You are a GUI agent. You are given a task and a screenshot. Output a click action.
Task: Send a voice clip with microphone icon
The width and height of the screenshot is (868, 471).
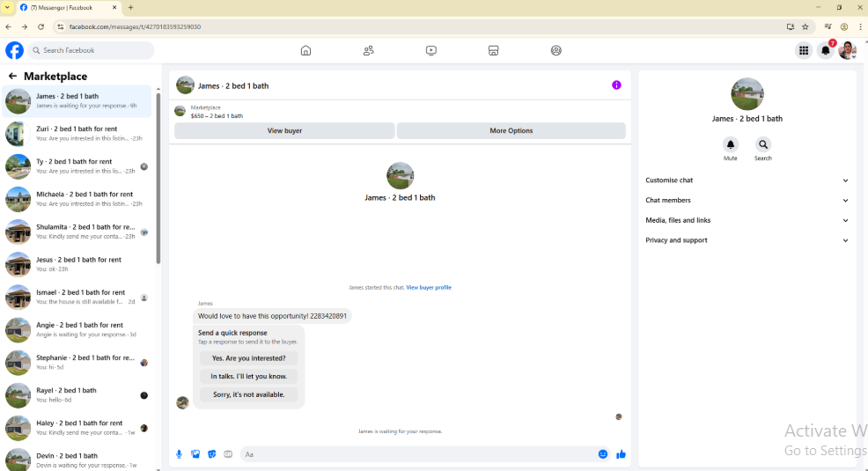pos(179,454)
